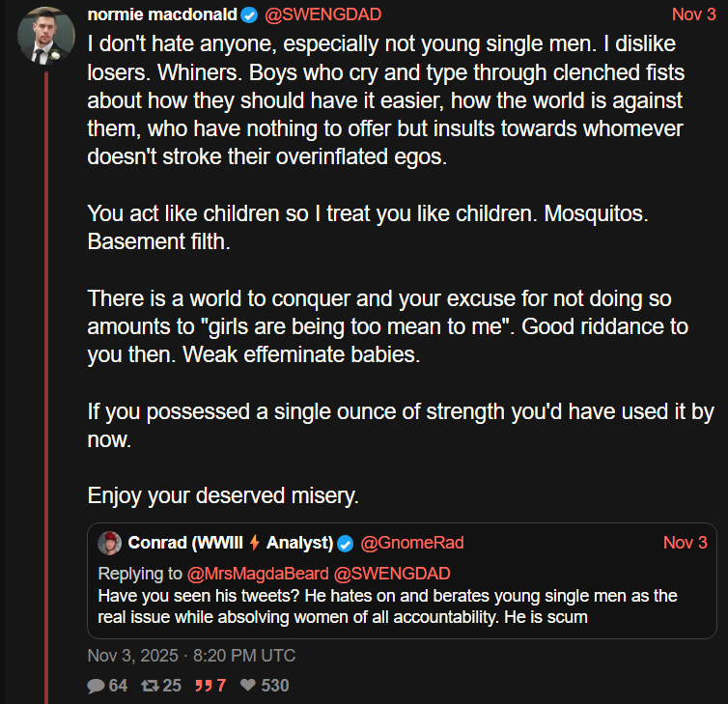Click the heart icon showing 530

point(248,686)
